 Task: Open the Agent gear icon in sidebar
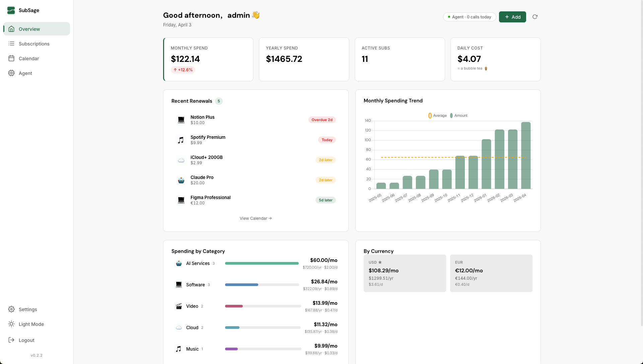pyautogui.click(x=12, y=73)
